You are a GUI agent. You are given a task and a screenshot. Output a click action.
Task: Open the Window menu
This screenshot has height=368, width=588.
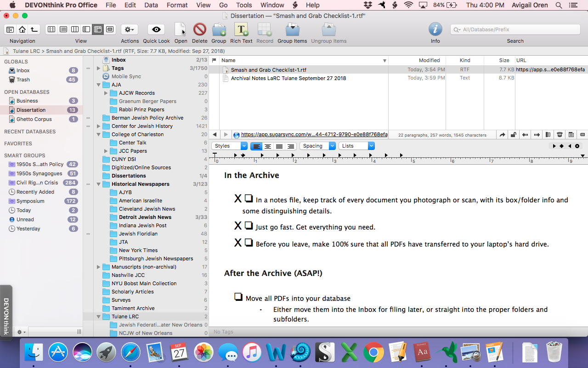pos(272,5)
